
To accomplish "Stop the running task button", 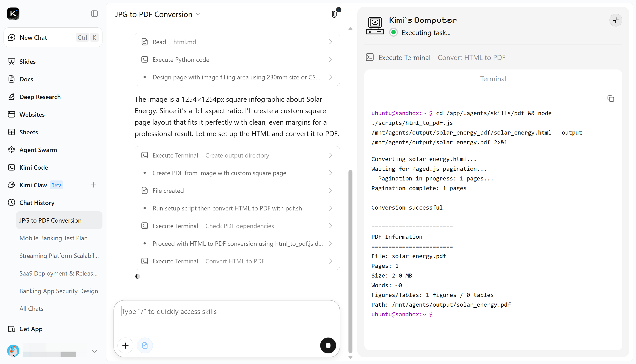I will 328,345.
